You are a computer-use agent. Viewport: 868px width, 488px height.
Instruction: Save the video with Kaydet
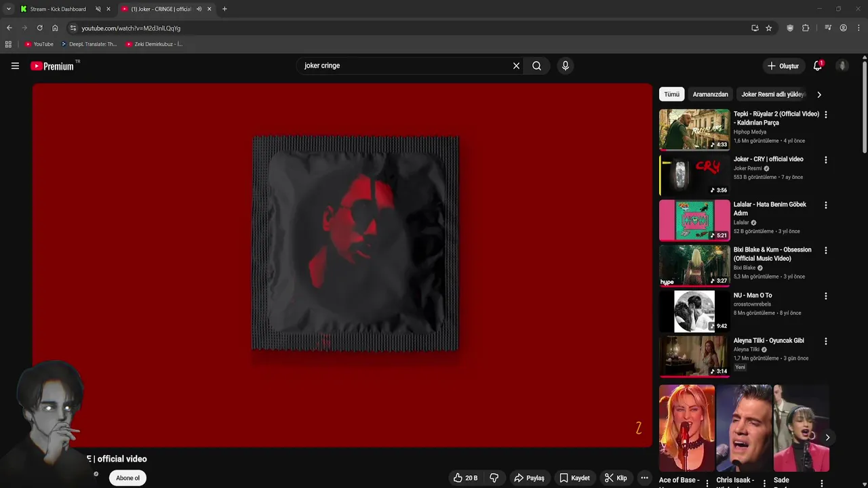(574, 478)
